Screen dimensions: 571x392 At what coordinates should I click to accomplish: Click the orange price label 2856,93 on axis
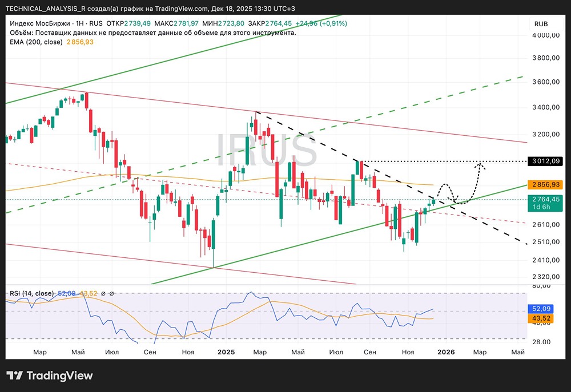(x=545, y=184)
